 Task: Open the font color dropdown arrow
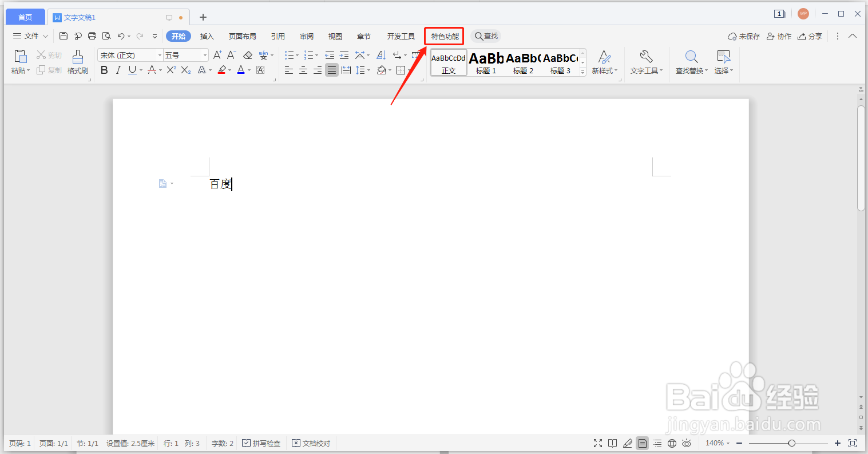coord(248,70)
